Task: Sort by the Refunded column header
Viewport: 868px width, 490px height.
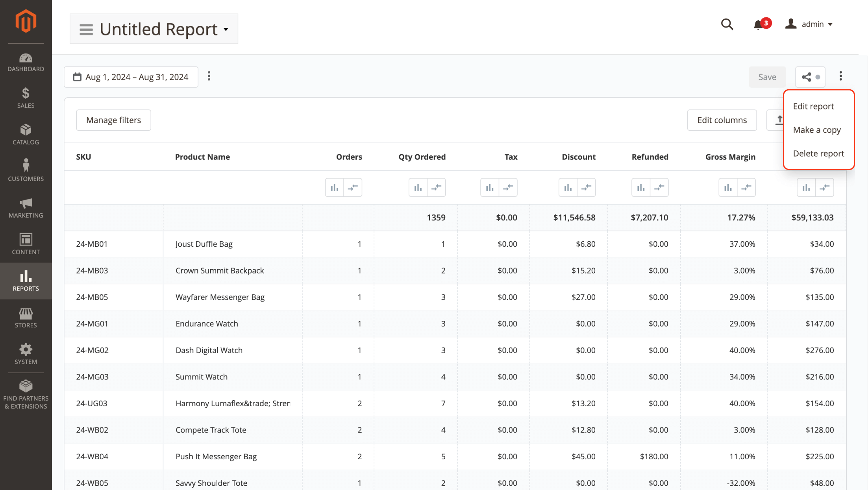Action: click(650, 157)
